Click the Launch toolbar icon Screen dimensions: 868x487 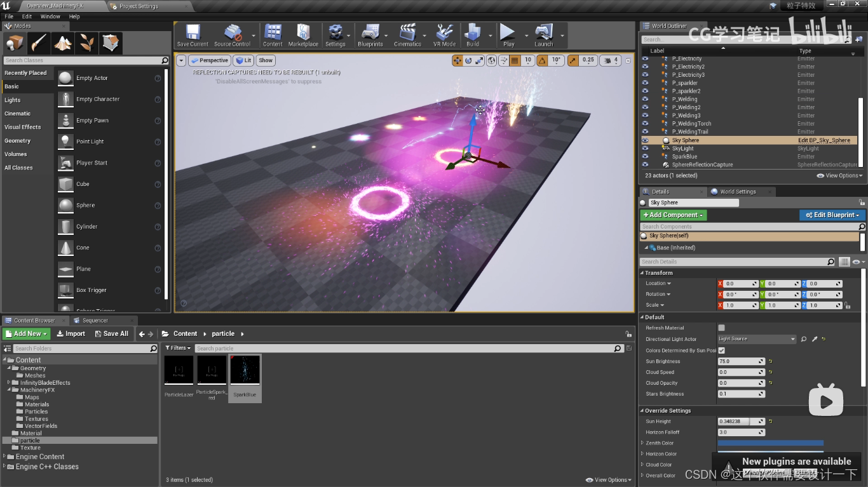tap(544, 36)
